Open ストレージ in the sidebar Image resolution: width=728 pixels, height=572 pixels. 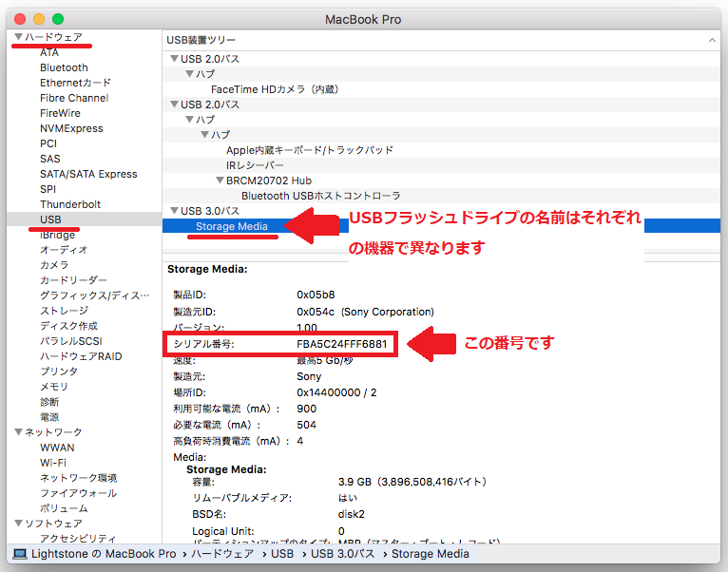tap(64, 311)
